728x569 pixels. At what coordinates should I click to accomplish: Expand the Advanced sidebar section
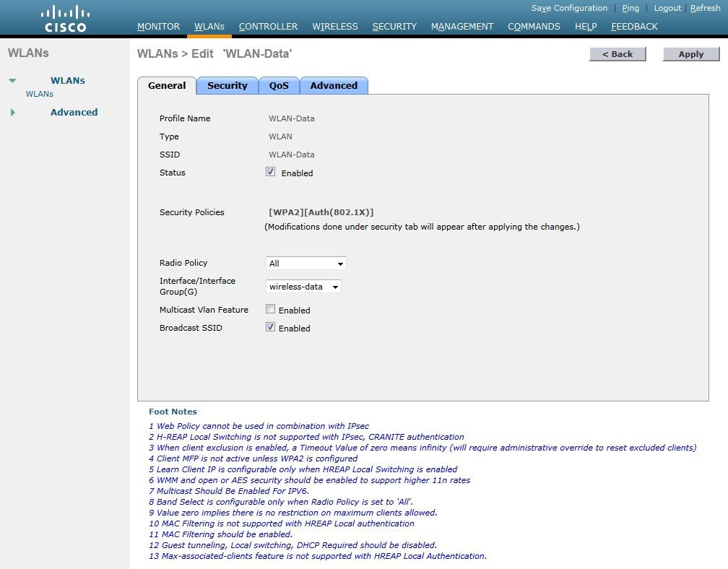pyautogui.click(x=12, y=112)
